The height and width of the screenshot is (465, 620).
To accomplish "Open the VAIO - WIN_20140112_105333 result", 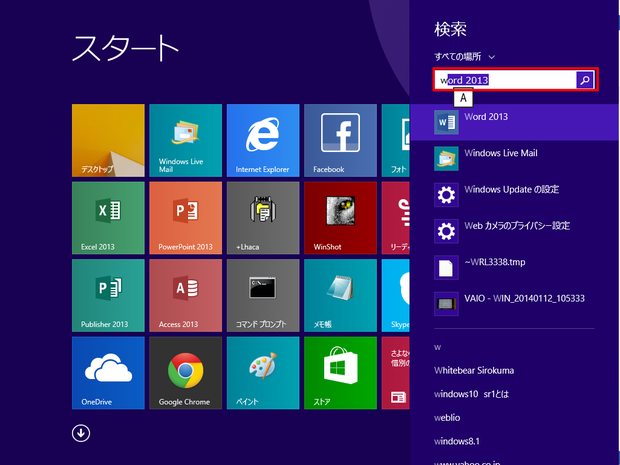I will click(514, 304).
